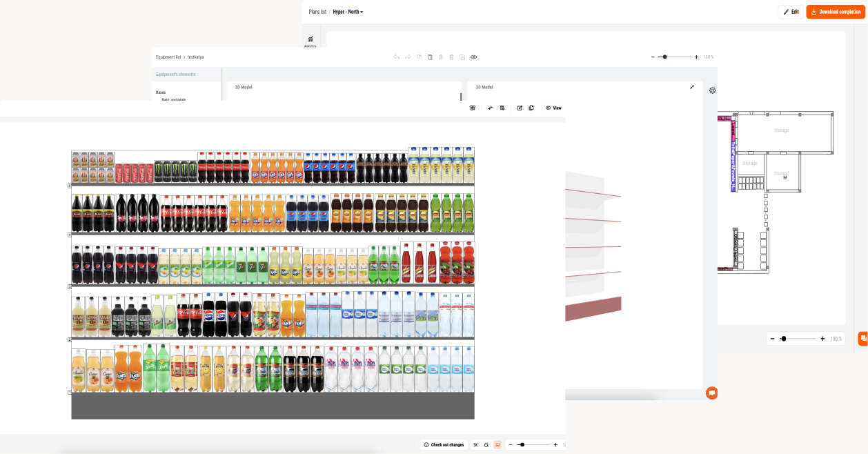
Task: Adjust the floor plan zoom slider handle
Action: coord(784,339)
